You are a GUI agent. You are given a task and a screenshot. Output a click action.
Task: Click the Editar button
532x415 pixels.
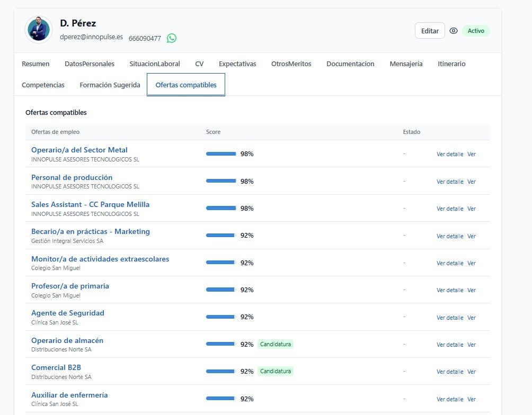pos(430,31)
